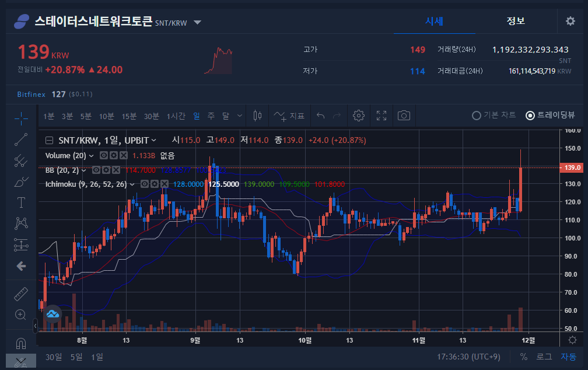Select the brush drawing tool

[21, 182]
